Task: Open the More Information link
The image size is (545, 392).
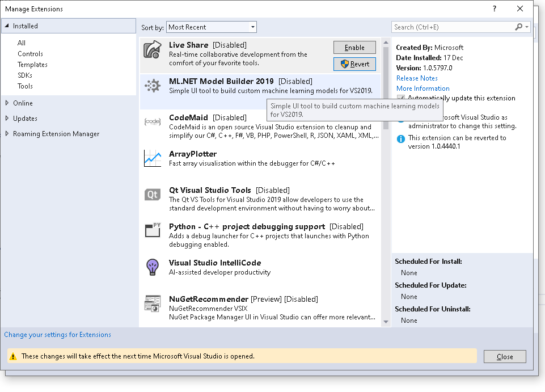Action: (423, 88)
